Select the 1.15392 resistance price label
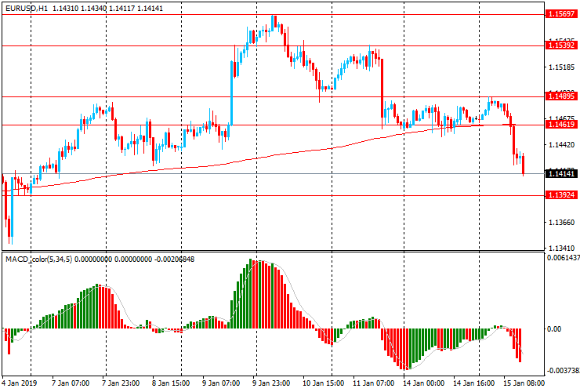580x392 pixels. click(561, 46)
